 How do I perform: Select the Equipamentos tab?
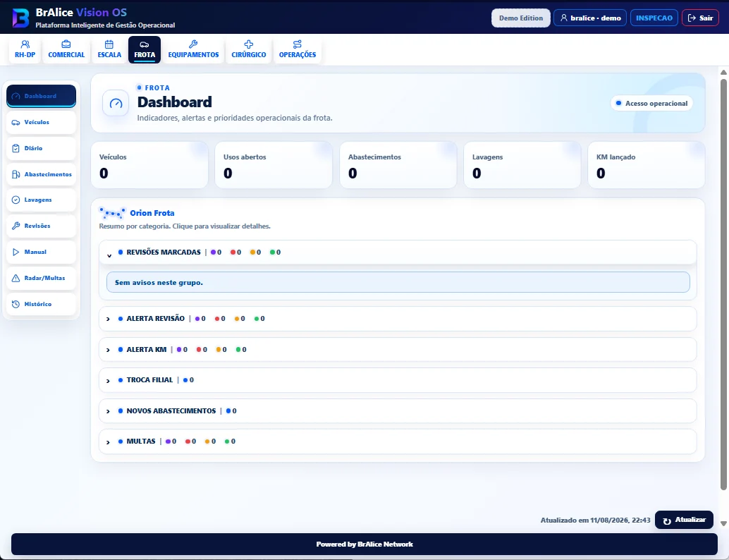[x=193, y=49]
